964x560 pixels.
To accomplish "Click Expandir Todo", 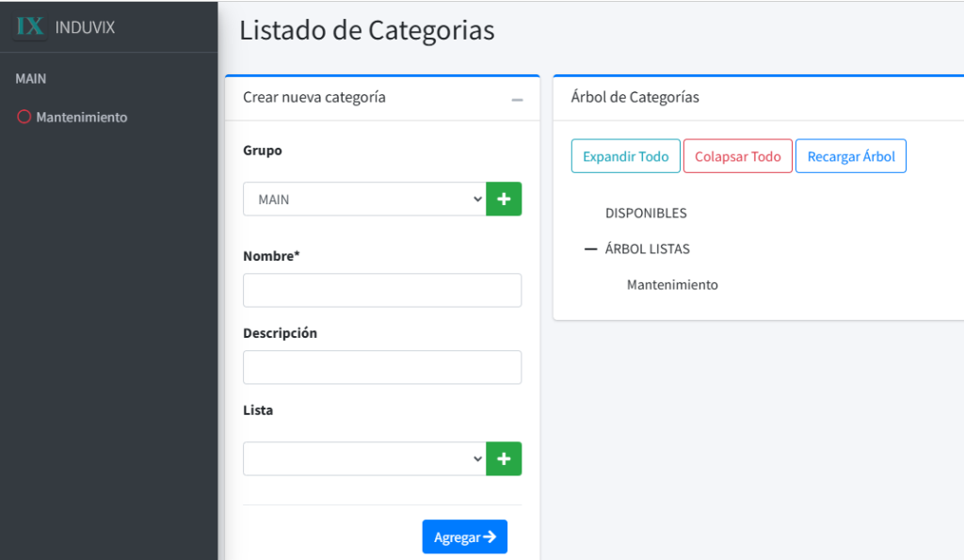I will point(625,156).
